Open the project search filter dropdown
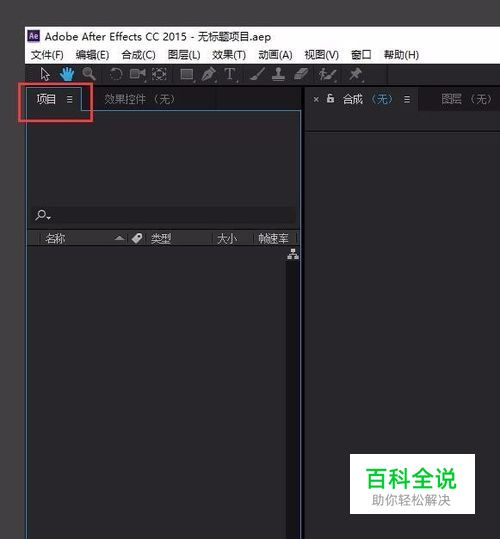This screenshot has height=539, width=500. [x=43, y=215]
